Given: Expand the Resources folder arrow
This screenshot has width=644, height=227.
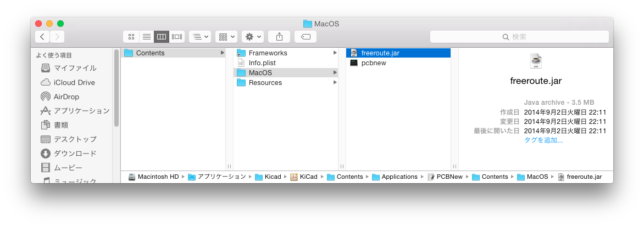Looking at the screenshot, I should [335, 82].
